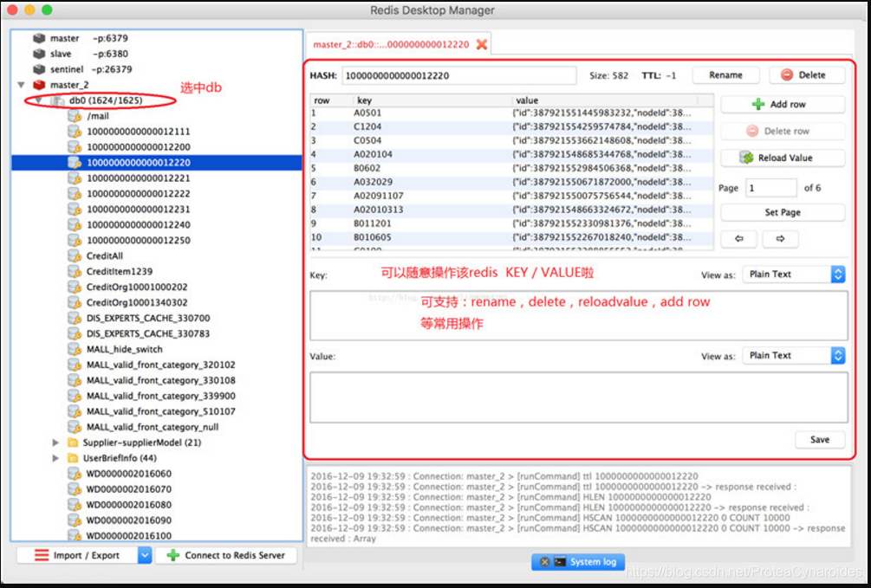Click the db0 database icon

(x=58, y=100)
